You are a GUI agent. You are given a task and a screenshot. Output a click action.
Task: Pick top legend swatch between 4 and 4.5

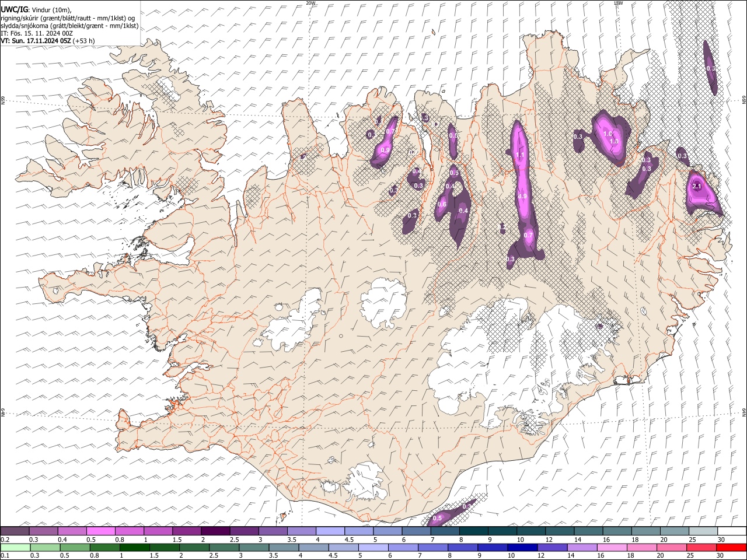(x=330, y=531)
